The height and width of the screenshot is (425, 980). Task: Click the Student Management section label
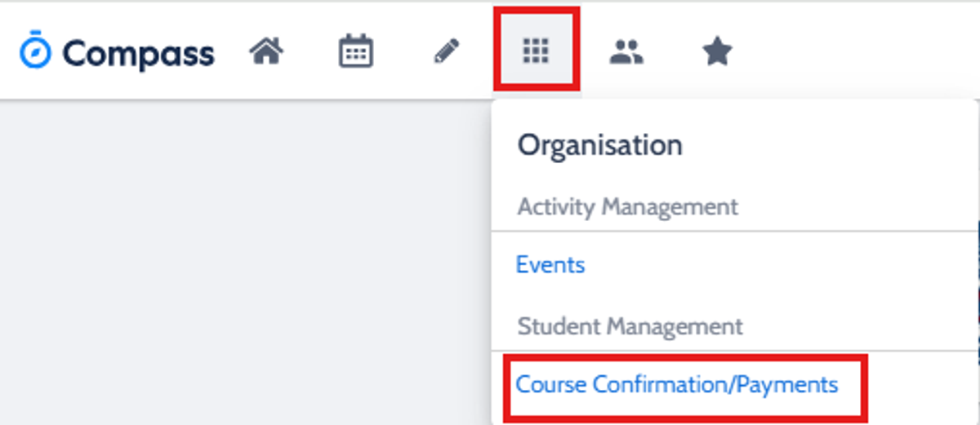(x=630, y=326)
